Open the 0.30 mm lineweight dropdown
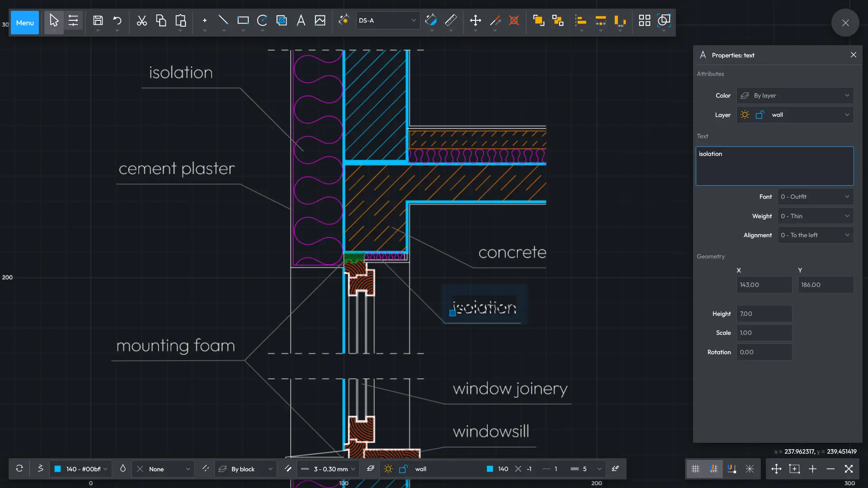The image size is (868, 488). (x=327, y=469)
